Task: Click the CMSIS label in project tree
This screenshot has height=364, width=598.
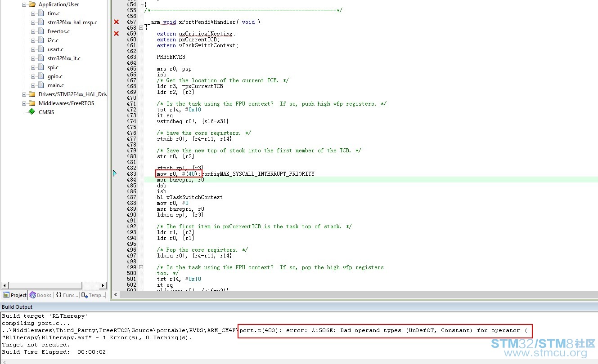Action: point(46,112)
